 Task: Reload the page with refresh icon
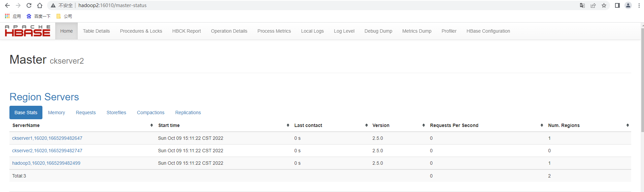point(29,5)
